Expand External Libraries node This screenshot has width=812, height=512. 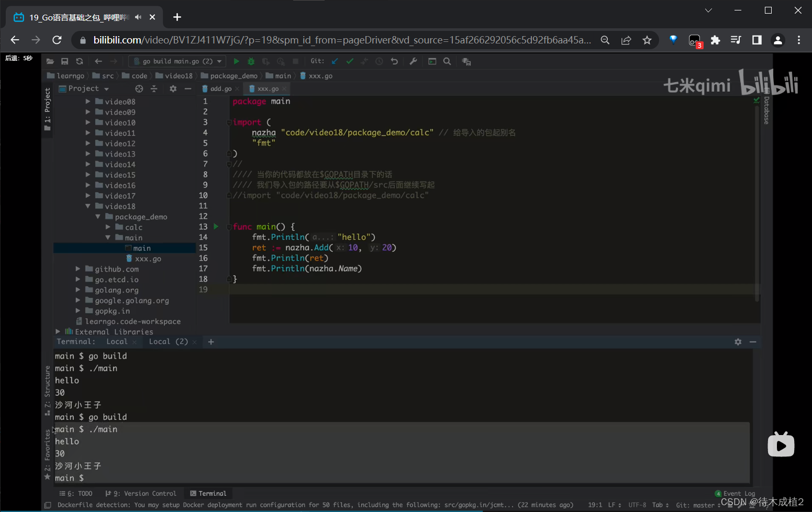58,331
